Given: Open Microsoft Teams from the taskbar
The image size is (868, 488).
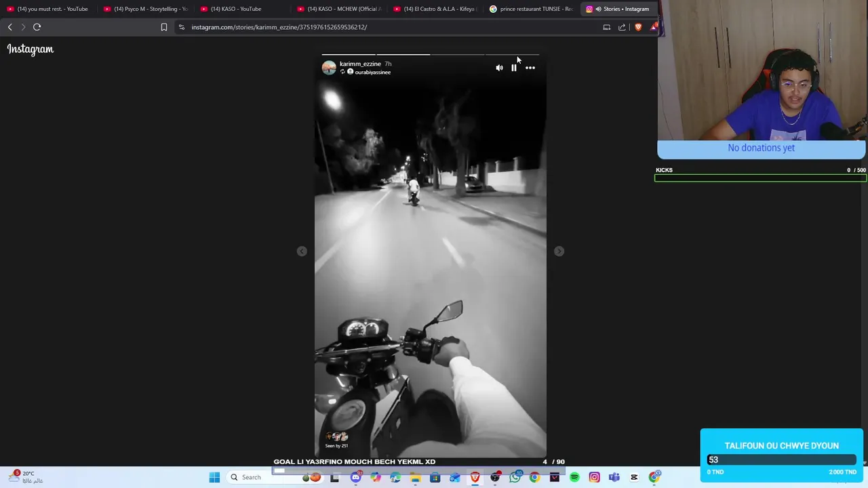Looking at the screenshot, I should (x=614, y=477).
